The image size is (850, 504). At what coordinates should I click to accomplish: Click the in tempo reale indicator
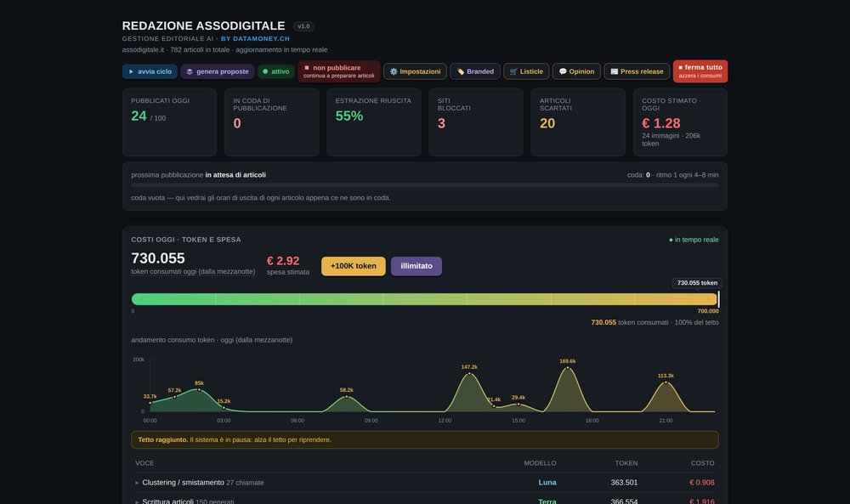(x=694, y=240)
